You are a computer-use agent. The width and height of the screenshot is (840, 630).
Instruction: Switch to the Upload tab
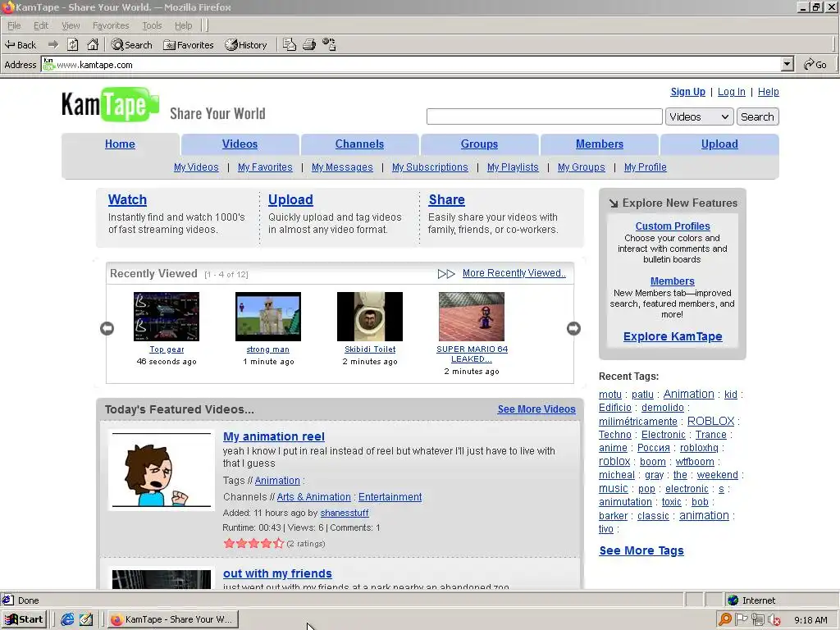pos(719,144)
